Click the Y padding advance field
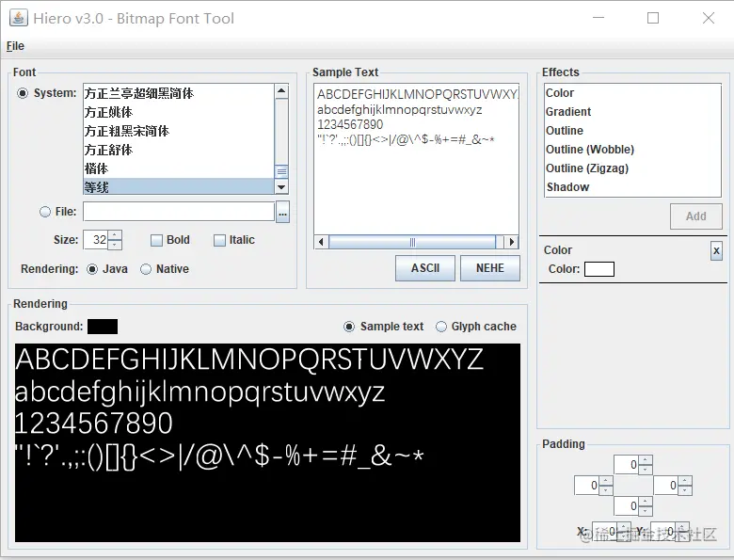Image resolution: width=734 pixels, height=560 pixels. click(662, 532)
